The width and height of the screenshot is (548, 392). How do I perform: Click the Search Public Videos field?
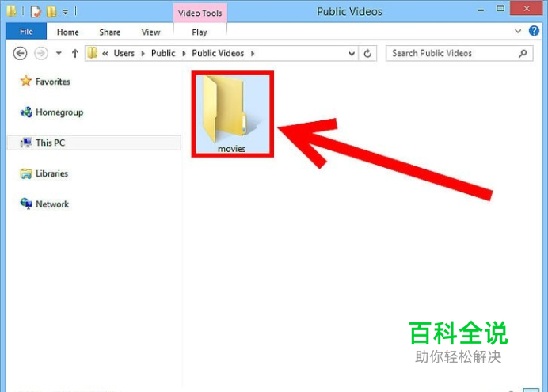coord(459,54)
